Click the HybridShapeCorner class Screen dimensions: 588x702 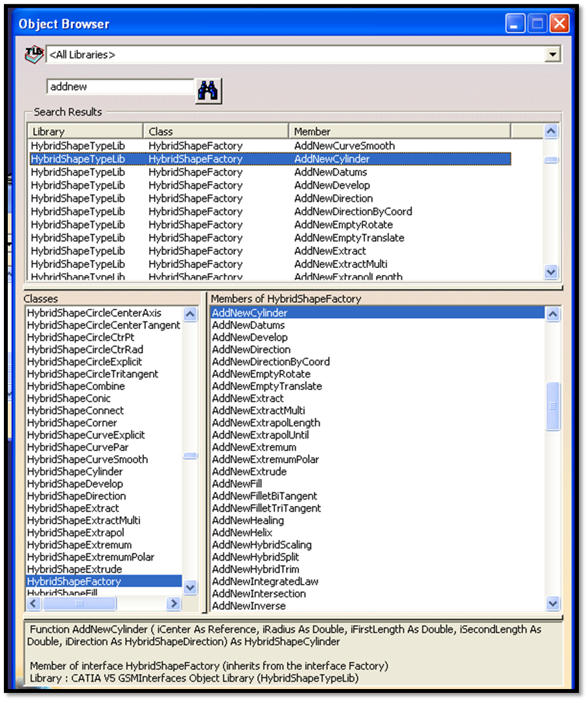(x=104, y=422)
